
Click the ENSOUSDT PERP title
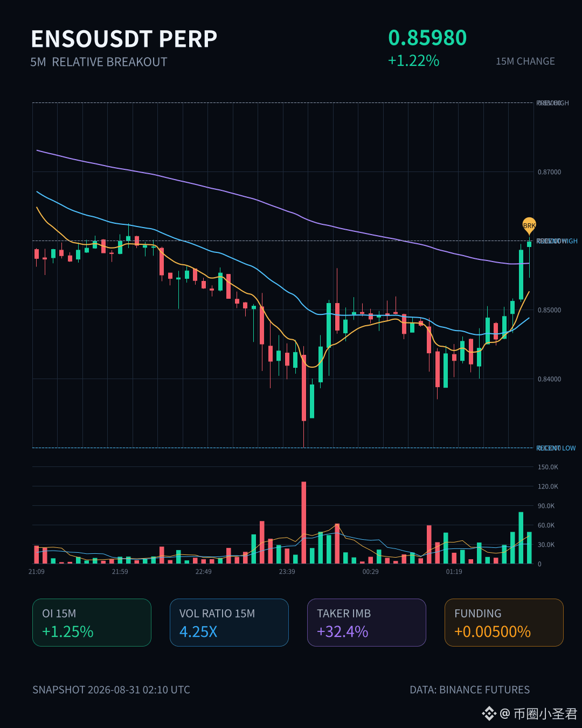point(124,39)
